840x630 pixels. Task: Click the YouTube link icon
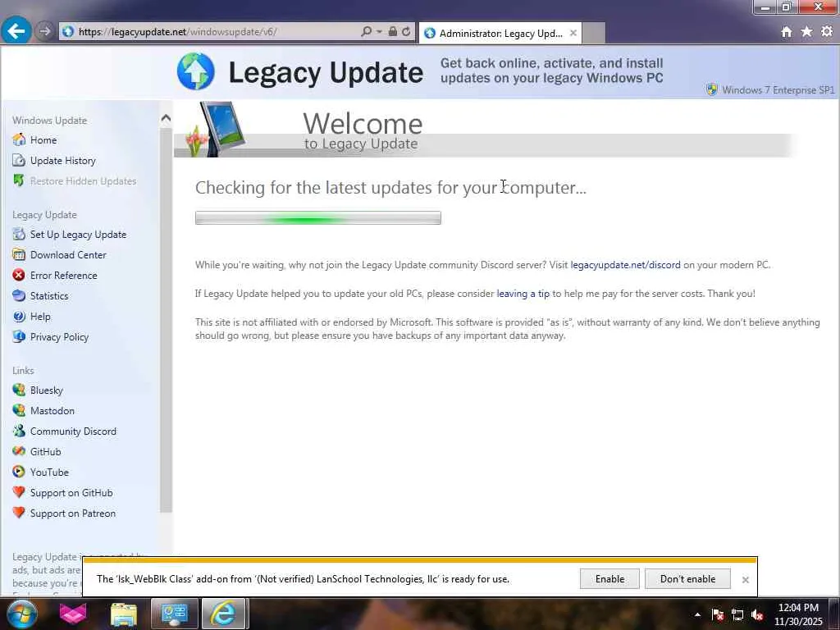[x=19, y=472]
